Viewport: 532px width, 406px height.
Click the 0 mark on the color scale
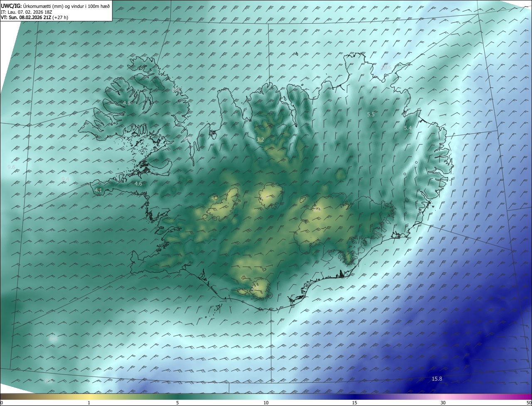pyautogui.click(x=2, y=403)
